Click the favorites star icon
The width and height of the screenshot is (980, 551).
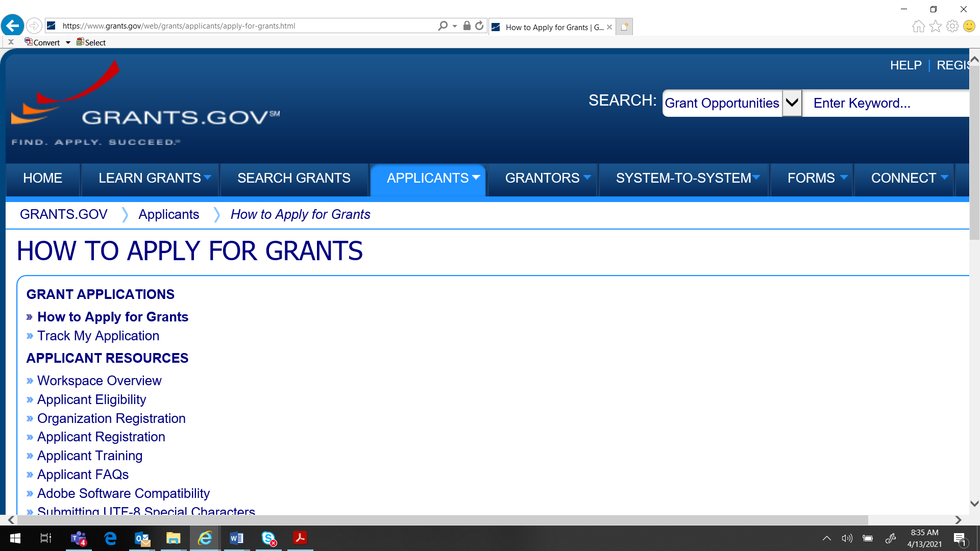pyautogui.click(x=935, y=26)
